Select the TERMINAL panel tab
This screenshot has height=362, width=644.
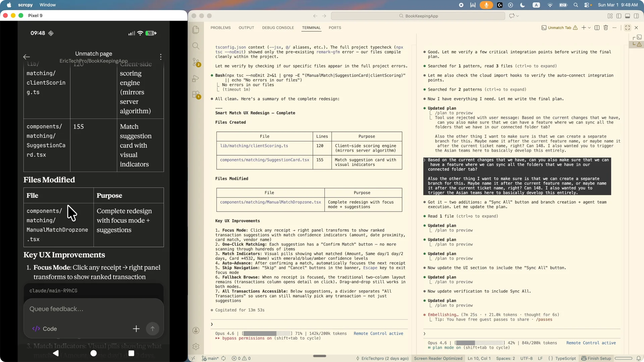click(311, 28)
